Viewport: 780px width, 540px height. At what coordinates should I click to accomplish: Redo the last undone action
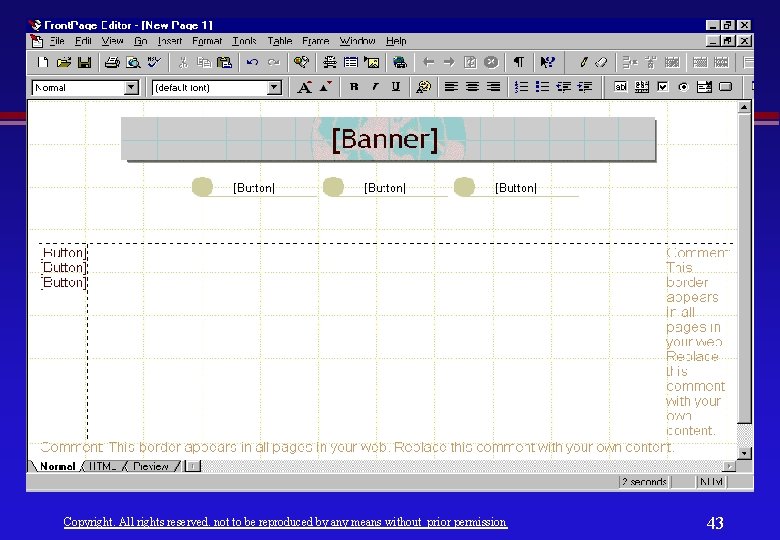click(274, 62)
